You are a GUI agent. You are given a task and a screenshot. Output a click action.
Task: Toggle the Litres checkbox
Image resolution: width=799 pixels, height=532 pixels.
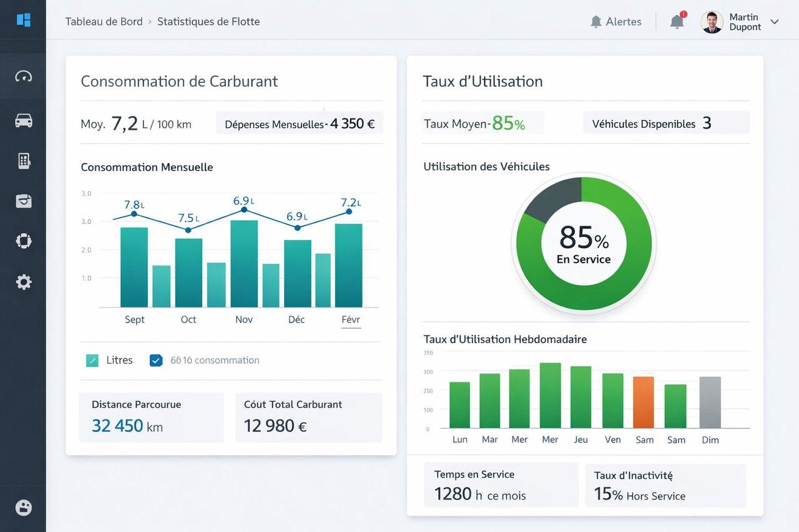[x=91, y=360]
